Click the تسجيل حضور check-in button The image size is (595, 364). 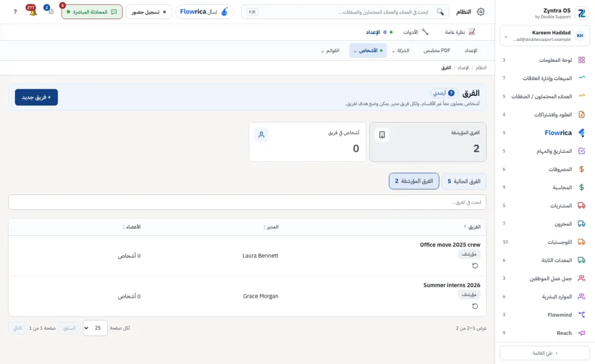149,12
